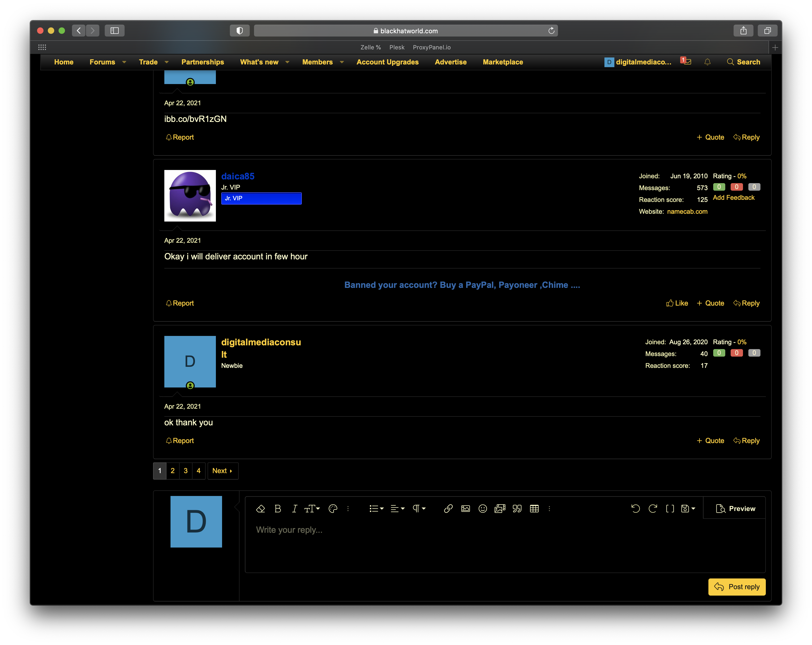The width and height of the screenshot is (812, 645).
Task: Open the text alignment dropdown
Action: point(397,509)
